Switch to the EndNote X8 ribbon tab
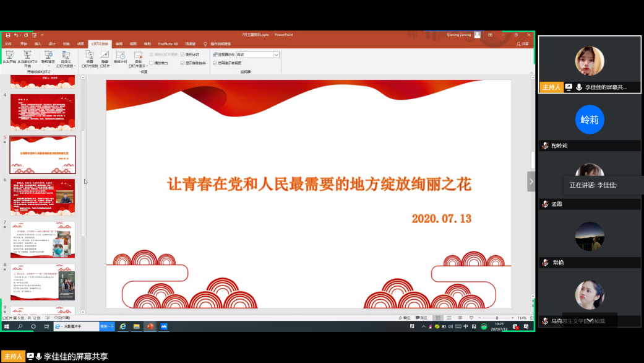This screenshot has width=644, height=363. pyautogui.click(x=168, y=44)
